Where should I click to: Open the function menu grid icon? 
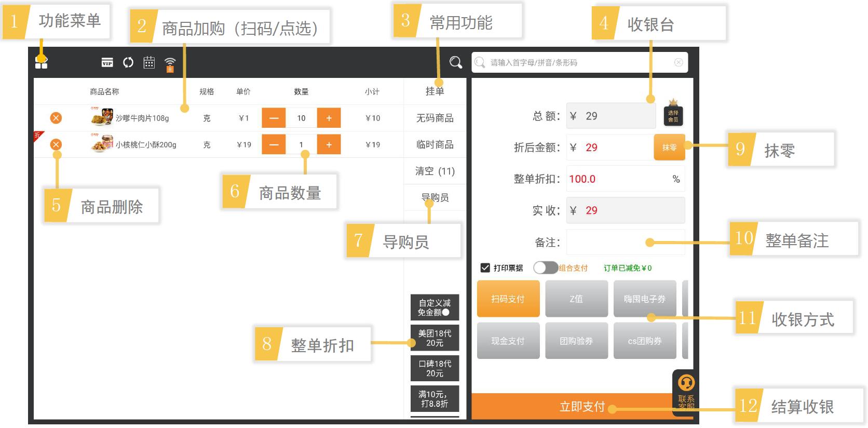[41, 63]
